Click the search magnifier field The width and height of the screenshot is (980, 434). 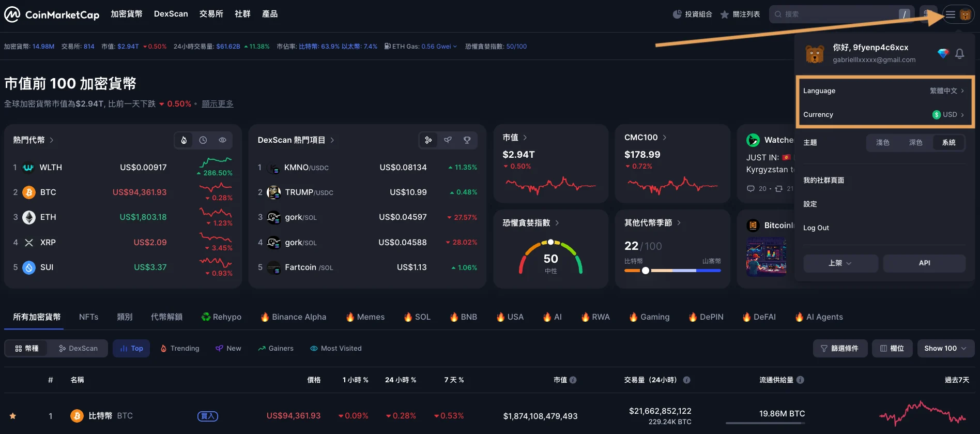pyautogui.click(x=841, y=14)
